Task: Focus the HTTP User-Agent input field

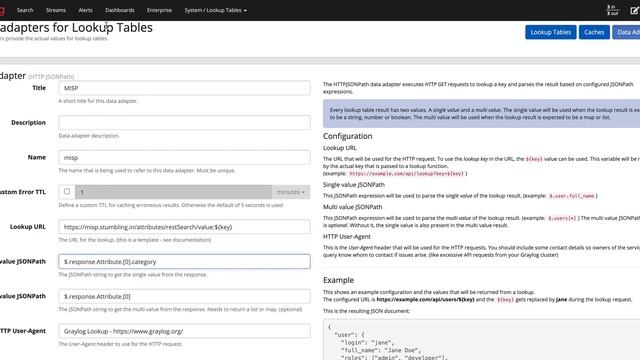Action: (x=184, y=331)
